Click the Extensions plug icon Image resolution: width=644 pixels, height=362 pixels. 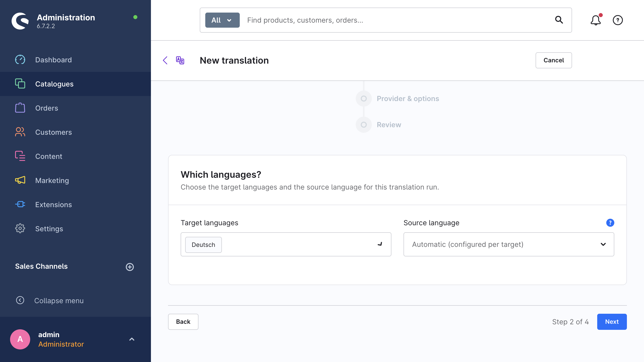(x=20, y=204)
